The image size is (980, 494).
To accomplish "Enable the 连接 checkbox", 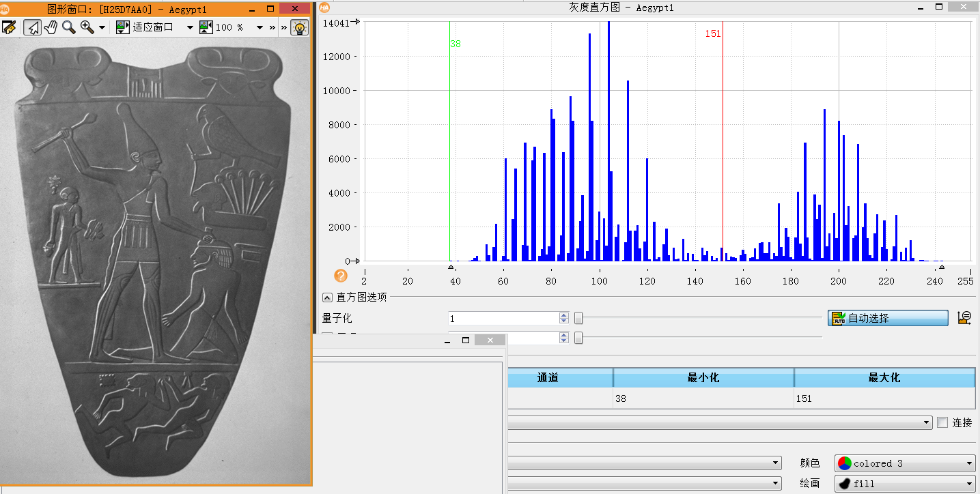I will pyautogui.click(x=942, y=422).
